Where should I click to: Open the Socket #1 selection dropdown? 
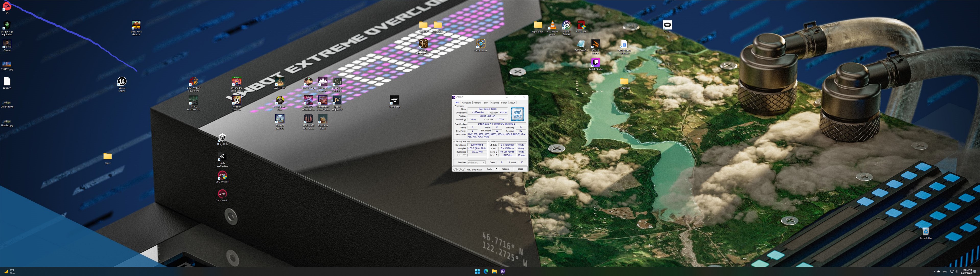476,163
